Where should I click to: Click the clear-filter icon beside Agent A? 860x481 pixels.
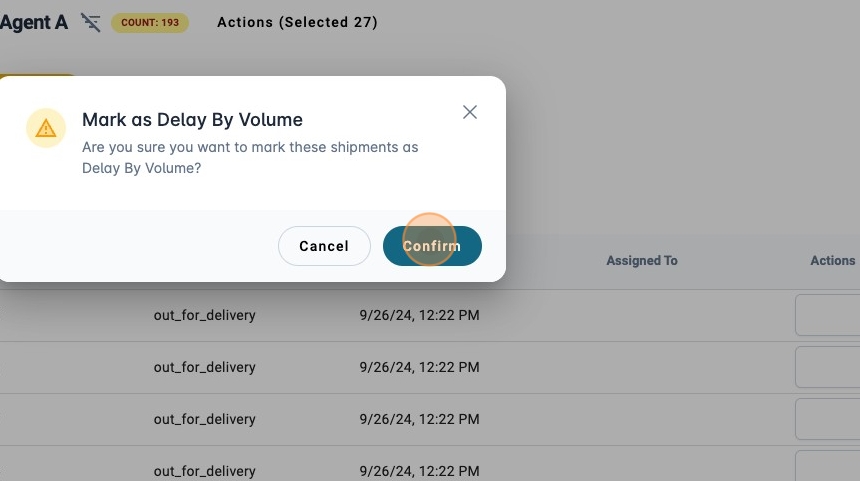point(91,22)
